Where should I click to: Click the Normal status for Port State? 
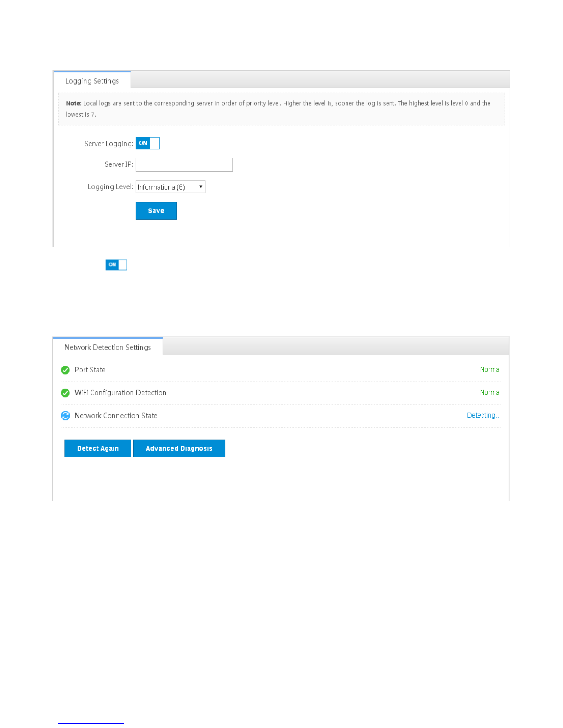point(490,369)
